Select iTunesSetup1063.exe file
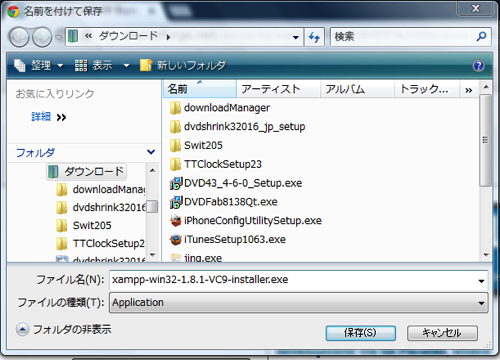 [228, 239]
